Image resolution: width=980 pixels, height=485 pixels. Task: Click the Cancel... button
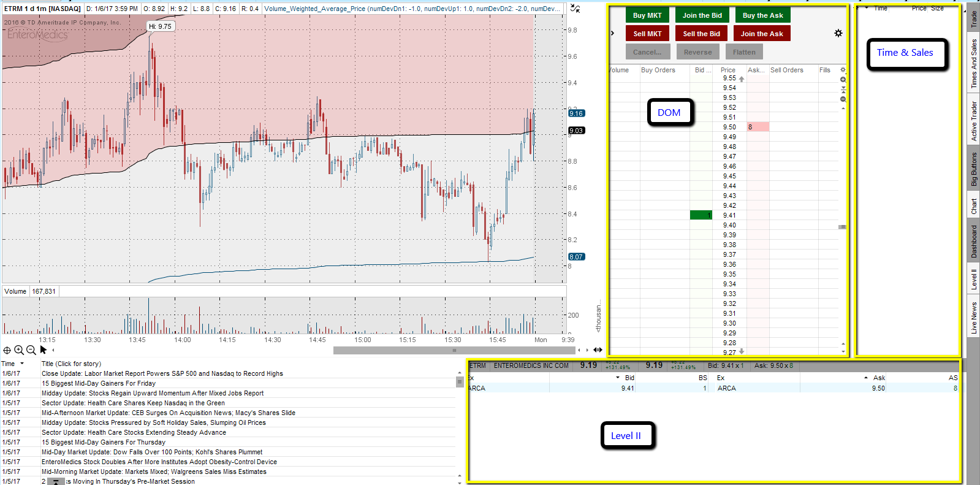click(x=647, y=52)
